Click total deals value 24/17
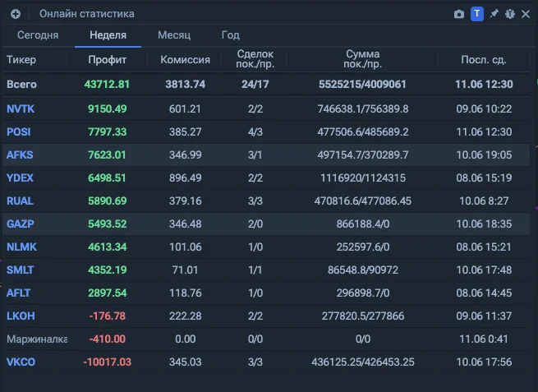 [255, 85]
